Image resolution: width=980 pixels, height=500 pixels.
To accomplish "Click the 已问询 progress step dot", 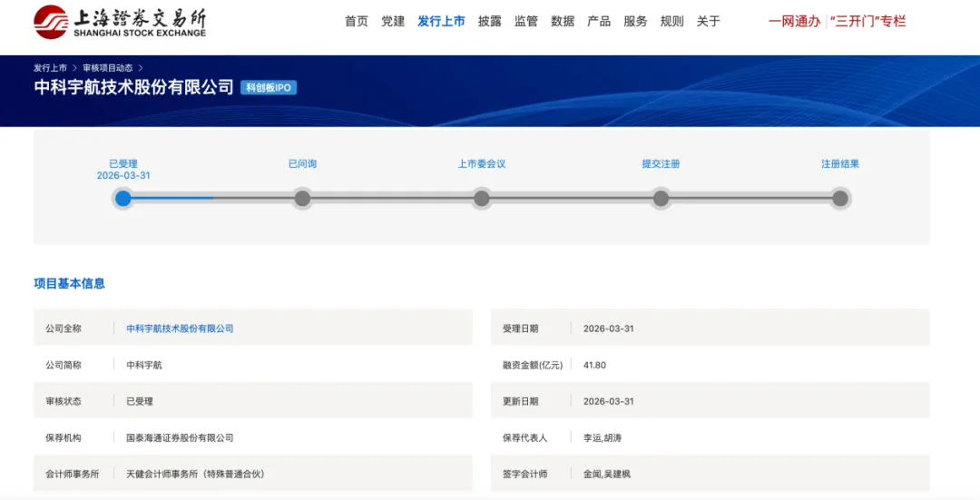I will (x=302, y=198).
